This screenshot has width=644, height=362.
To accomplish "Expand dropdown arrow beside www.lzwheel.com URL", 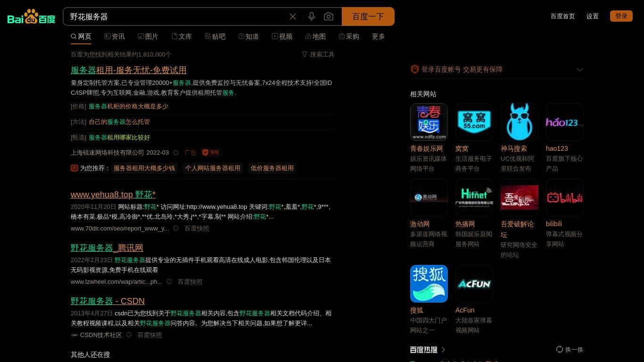I will tap(169, 282).
